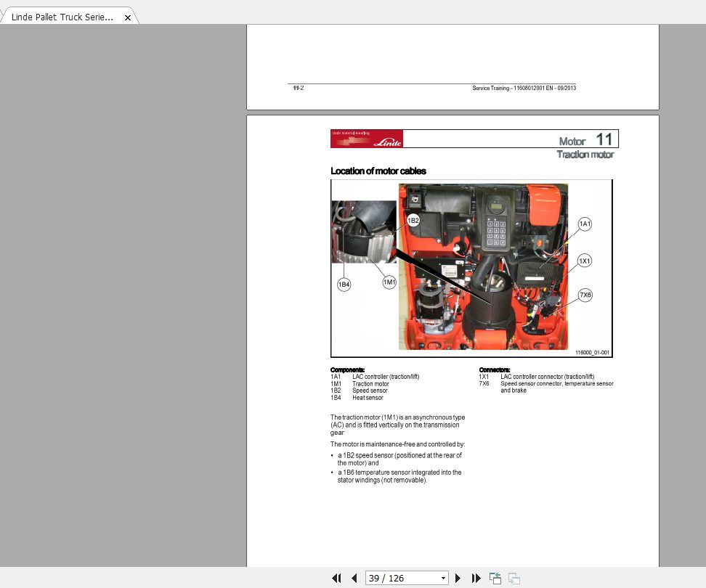Click figure reference 116000_01-001
This screenshot has width=706, height=588.
[x=592, y=352]
